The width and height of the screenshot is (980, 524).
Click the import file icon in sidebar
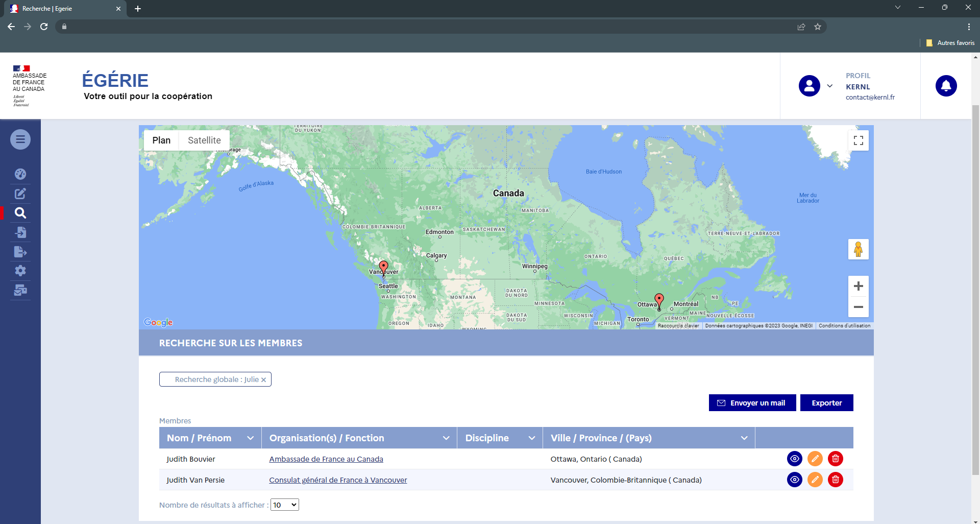pyautogui.click(x=20, y=232)
